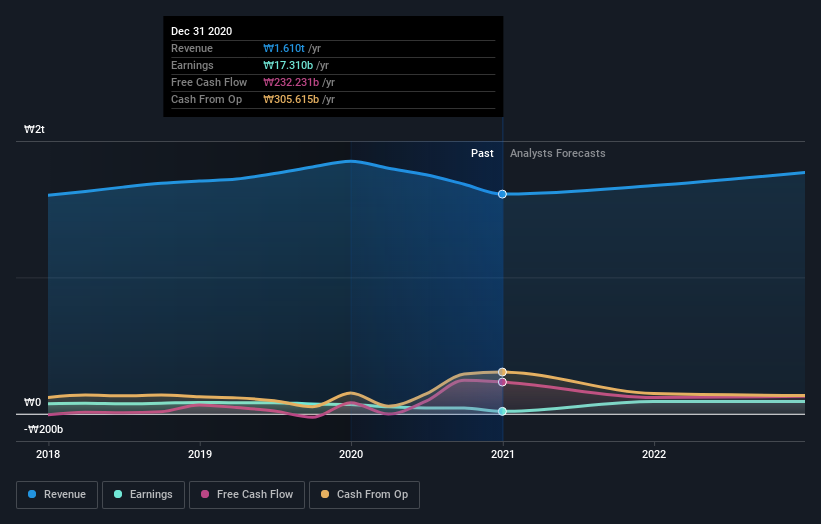Viewport: 821px width, 524px height.
Task: Click the 2019 x-axis label
Action: coord(200,454)
